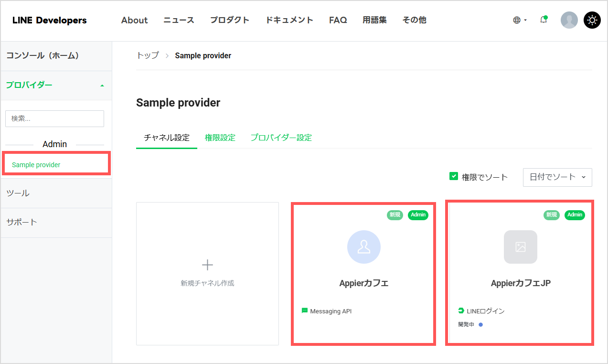
Task: Click the 新規 badge on AppierカフェJP card
Action: [x=551, y=215]
